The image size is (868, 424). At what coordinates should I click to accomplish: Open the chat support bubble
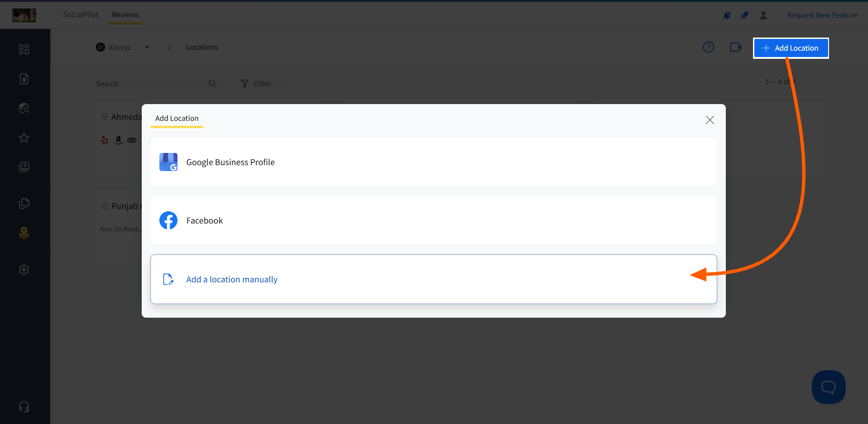pyautogui.click(x=829, y=387)
